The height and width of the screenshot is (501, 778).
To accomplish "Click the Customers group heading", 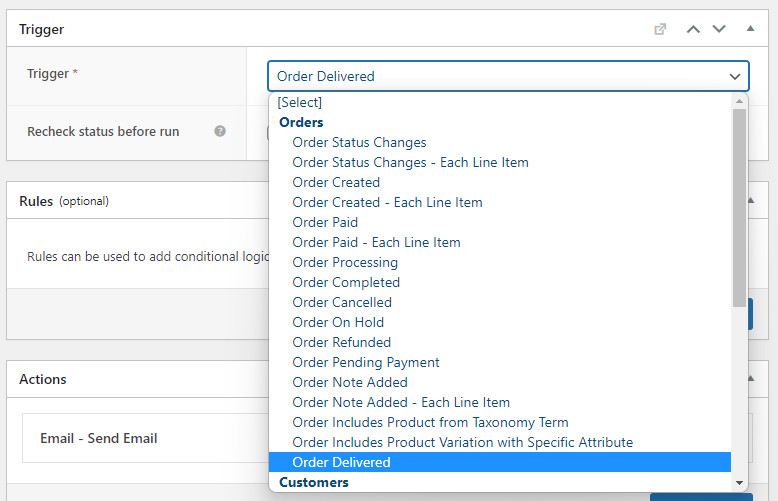I will (314, 482).
